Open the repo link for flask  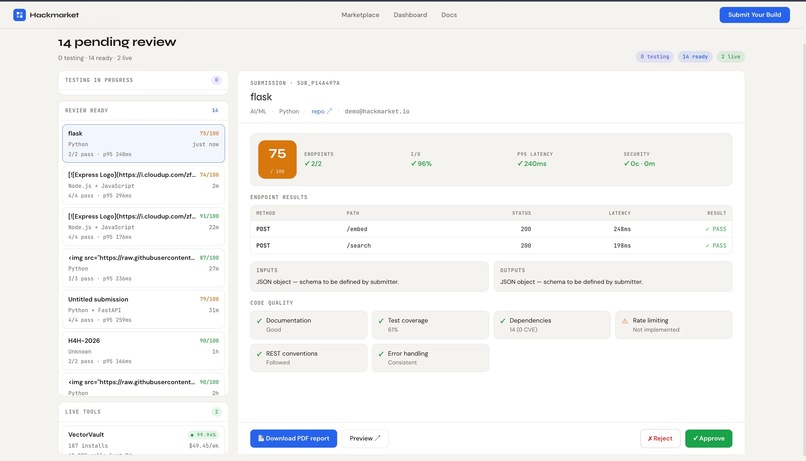[x=318, y=111]
